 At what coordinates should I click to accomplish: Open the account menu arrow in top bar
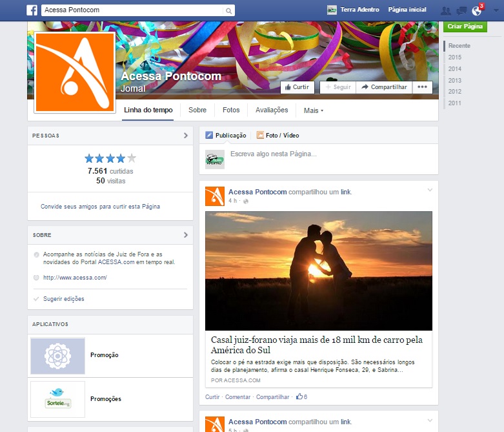(x=496, y=10)
